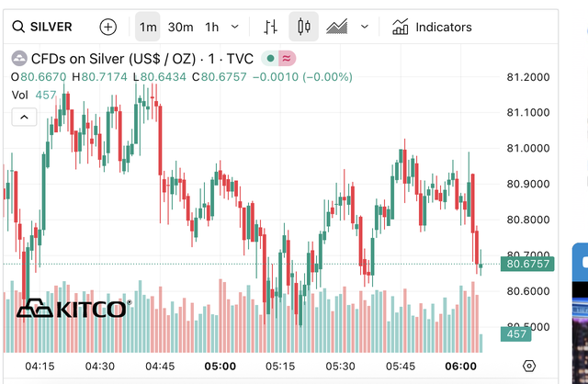This screenshot has height=384, width=588.
Task: Click the 06:00 time axis label
Action: pyautogui.click(x=461, y=366)
